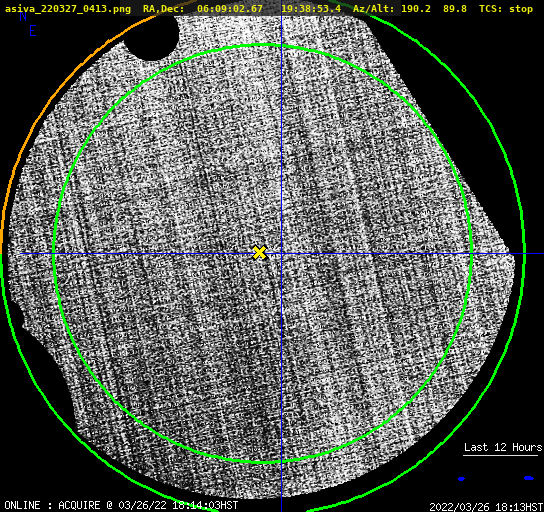This screenshot has width=544, height=512.
Task: Click the TCS: stop status
Action: click(x=506, y=9)
